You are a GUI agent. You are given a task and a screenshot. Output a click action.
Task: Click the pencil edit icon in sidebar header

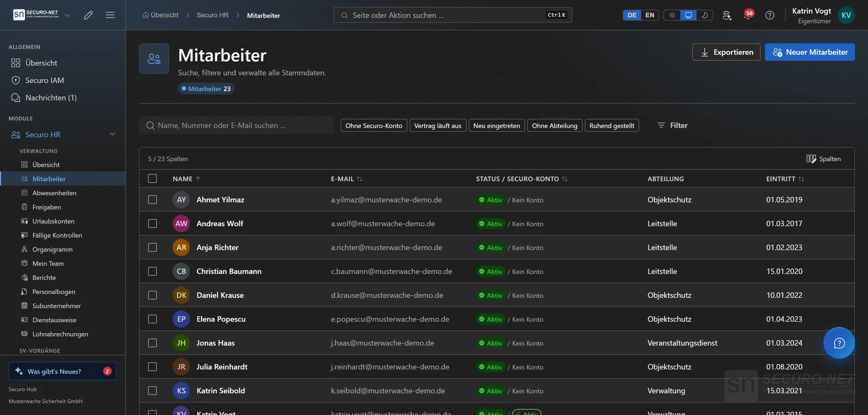[x=89, y=15]
